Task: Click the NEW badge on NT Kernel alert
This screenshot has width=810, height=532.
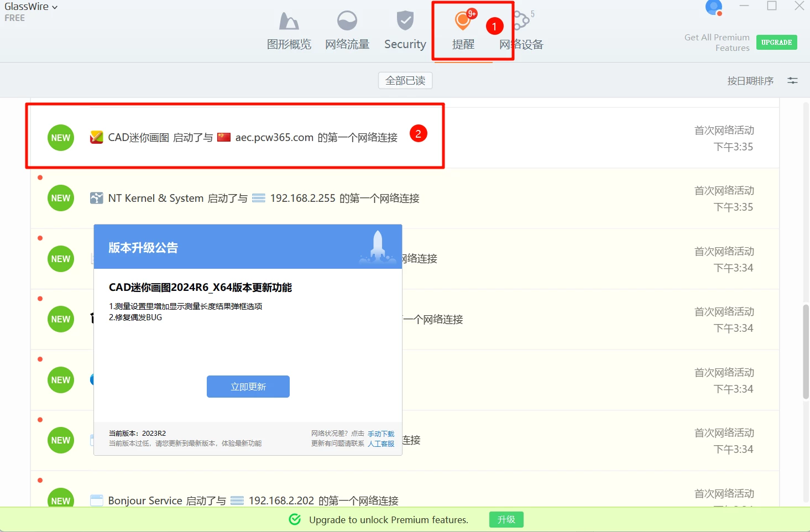Action: pyautogui.click(x=61, y=198)
